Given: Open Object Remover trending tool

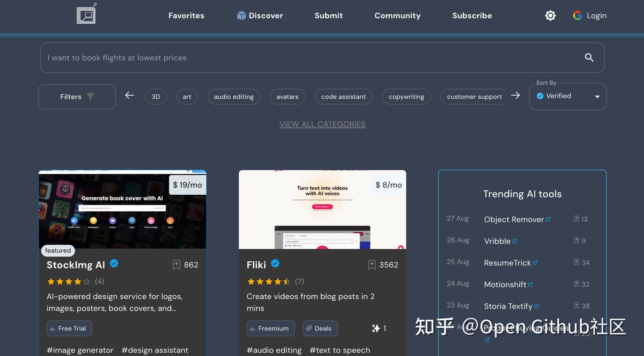Looking at the screenshot, I should coord(514,219).
